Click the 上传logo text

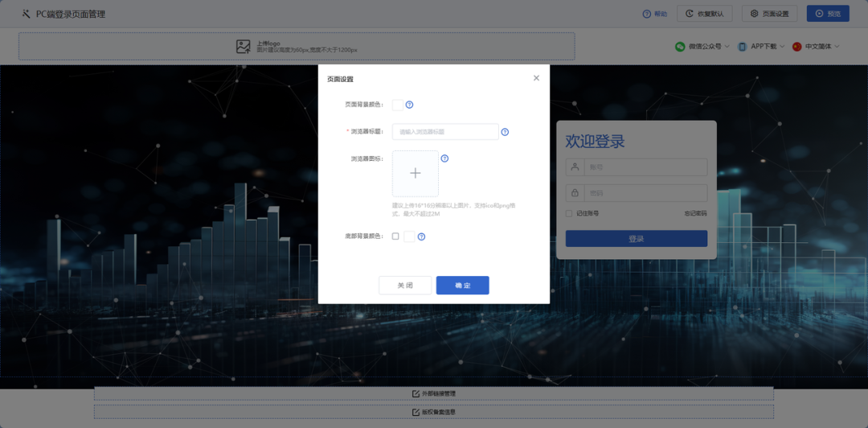(268, 43)
